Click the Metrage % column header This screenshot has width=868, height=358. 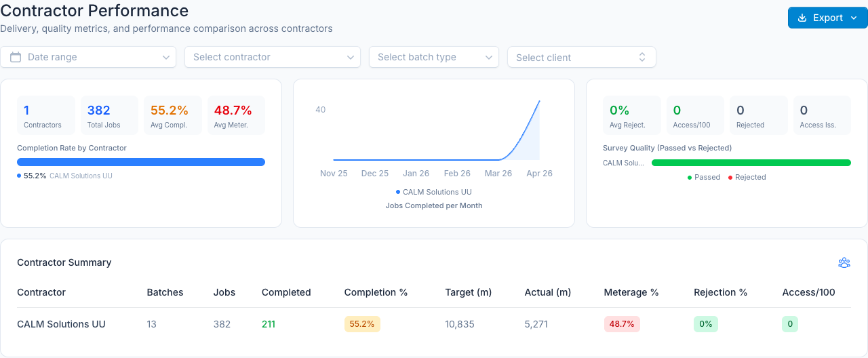(631, 292)
